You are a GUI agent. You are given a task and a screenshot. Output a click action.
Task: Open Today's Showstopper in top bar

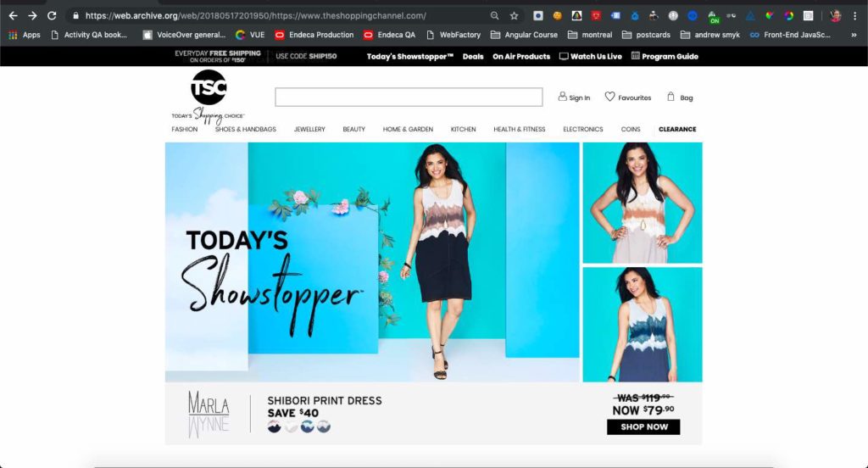pyautogui.click(x=409, y=57)
